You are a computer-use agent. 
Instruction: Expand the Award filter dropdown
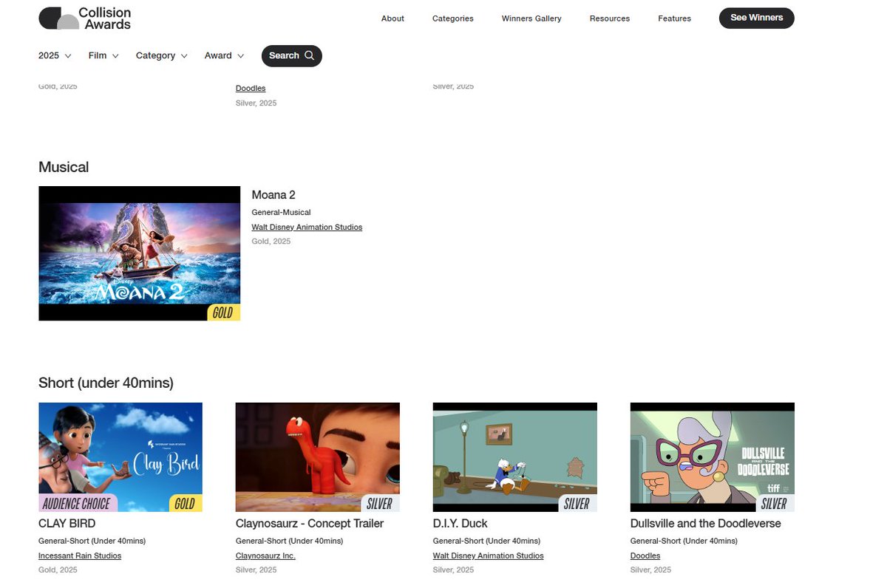point(224,55)
